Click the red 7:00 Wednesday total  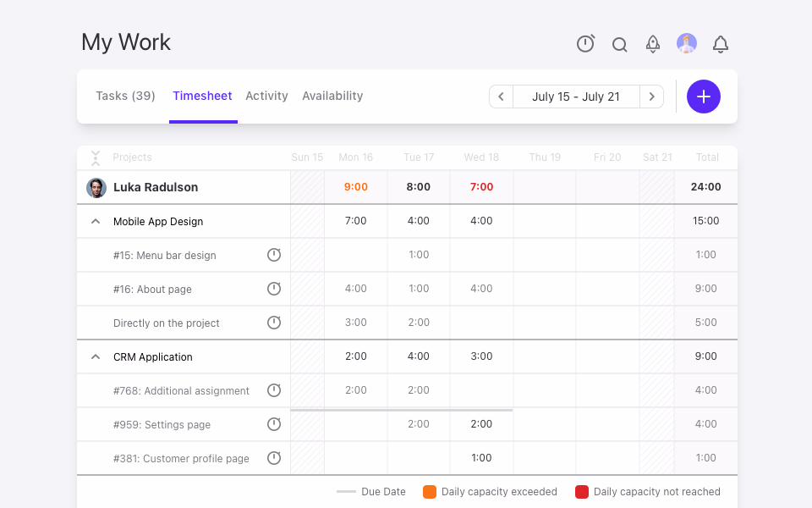(x=481, y=186)
